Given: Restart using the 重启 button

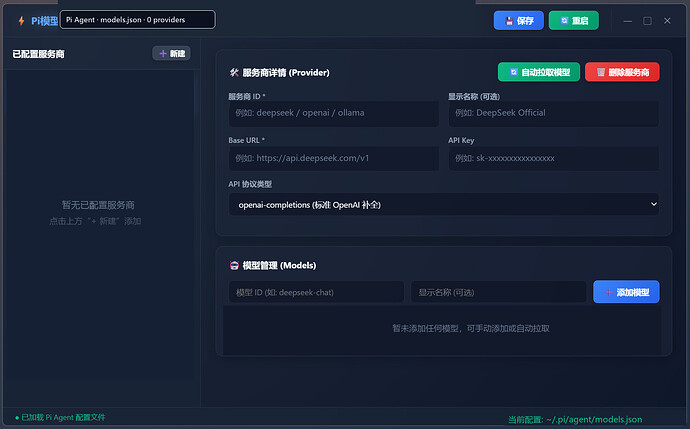Looking at the screenshot, I should click(573, 21).
